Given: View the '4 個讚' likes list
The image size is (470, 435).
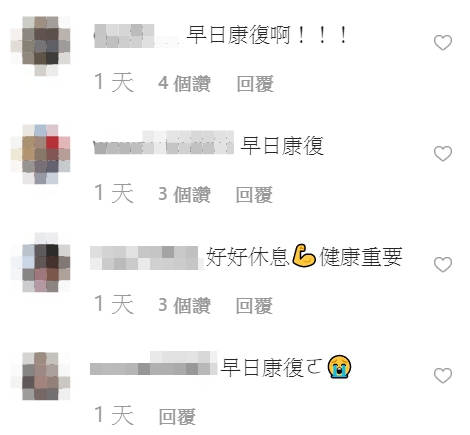Looking at the screenshot, I should click(x=184, y=83).
